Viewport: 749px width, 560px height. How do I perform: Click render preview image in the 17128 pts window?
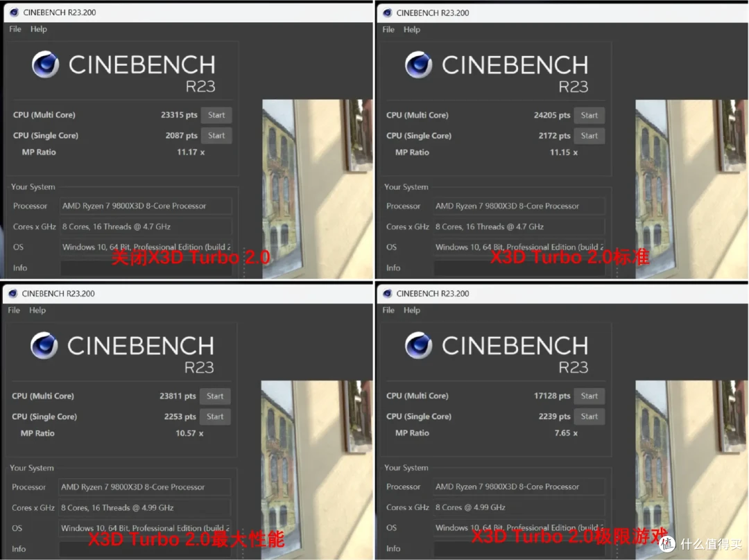point(691,470)
